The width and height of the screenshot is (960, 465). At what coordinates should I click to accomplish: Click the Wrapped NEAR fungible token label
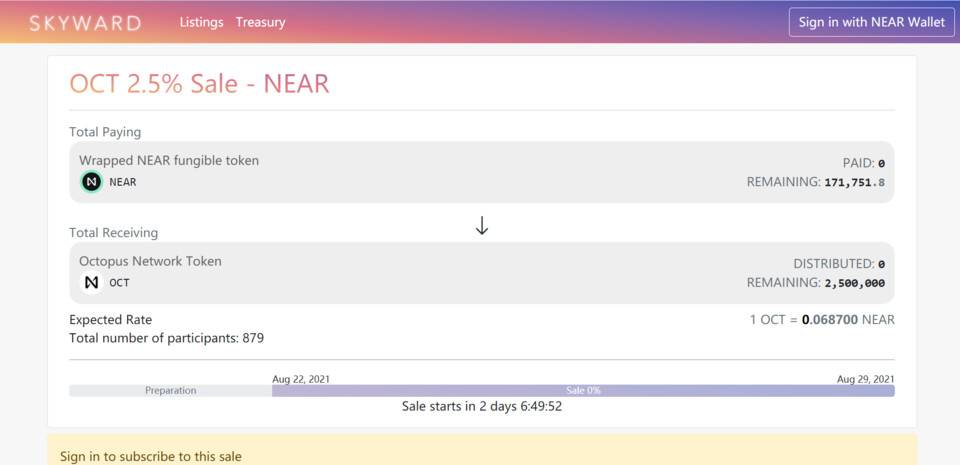click(169, 160)
